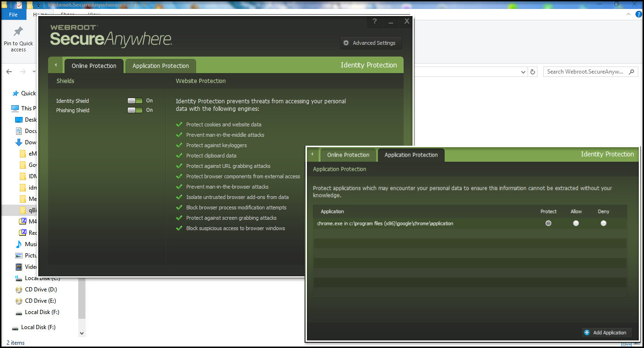
Task: Open the Explorer quick access toolbar dropdown arrow
Action: [39, 5]
